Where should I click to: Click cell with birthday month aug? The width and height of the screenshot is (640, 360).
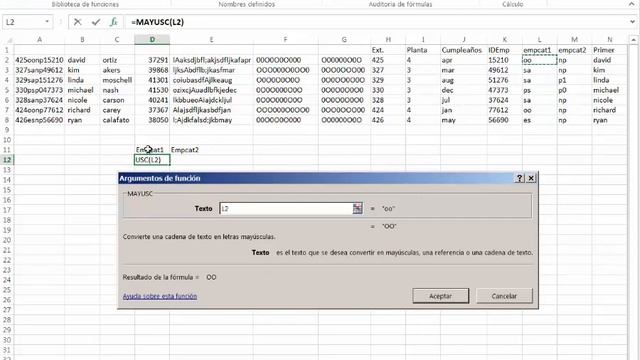coord(464,80)
